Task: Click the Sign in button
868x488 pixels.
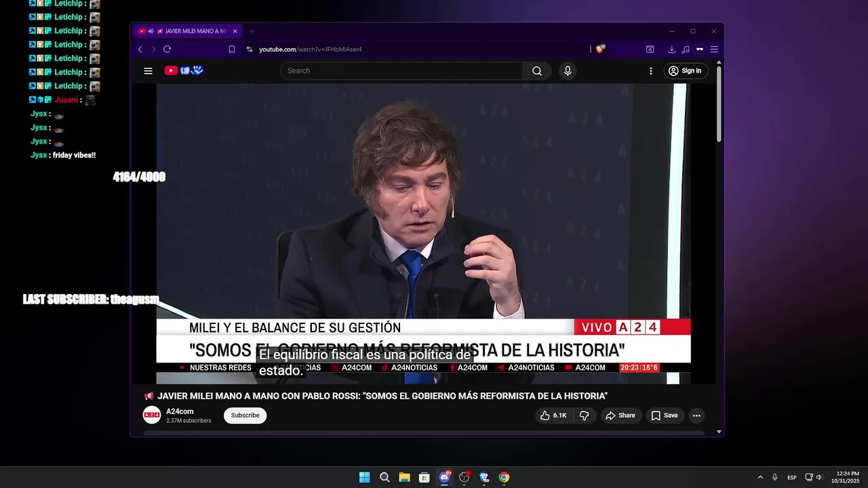Action: [x=685, y=70]
